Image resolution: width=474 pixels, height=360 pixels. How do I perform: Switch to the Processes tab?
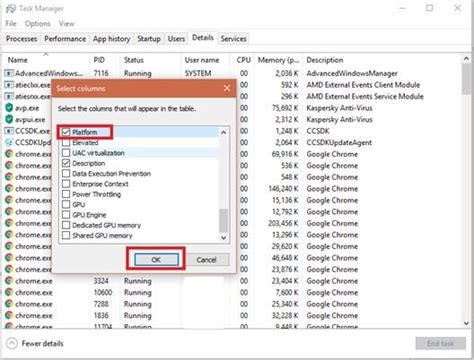21,39
